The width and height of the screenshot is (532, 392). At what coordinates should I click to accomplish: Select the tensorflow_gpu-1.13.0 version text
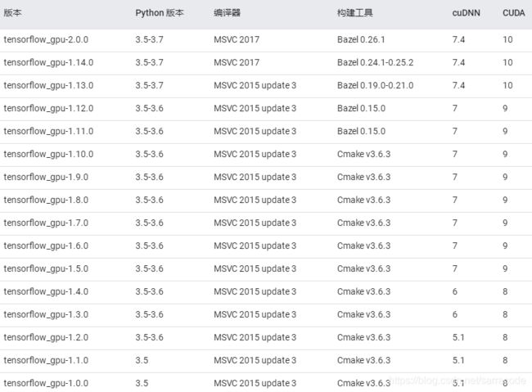point(48,86)
